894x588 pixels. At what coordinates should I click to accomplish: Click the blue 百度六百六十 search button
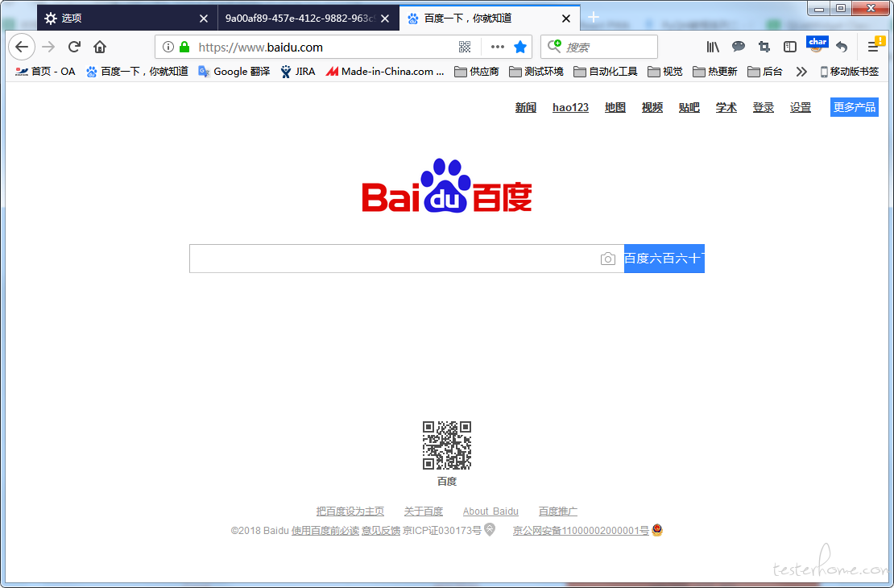click(x=664, y=259)
